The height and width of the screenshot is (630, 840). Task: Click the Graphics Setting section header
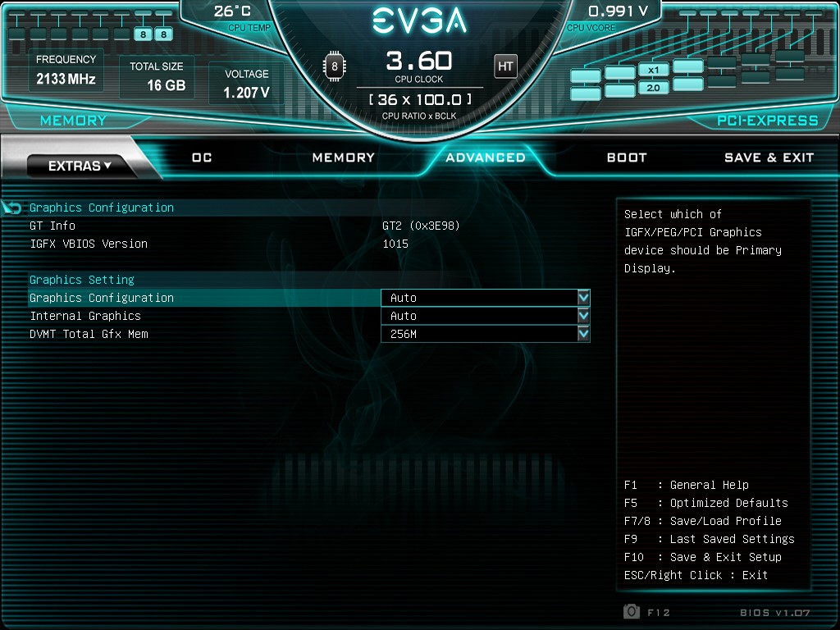tap(82, 280)
